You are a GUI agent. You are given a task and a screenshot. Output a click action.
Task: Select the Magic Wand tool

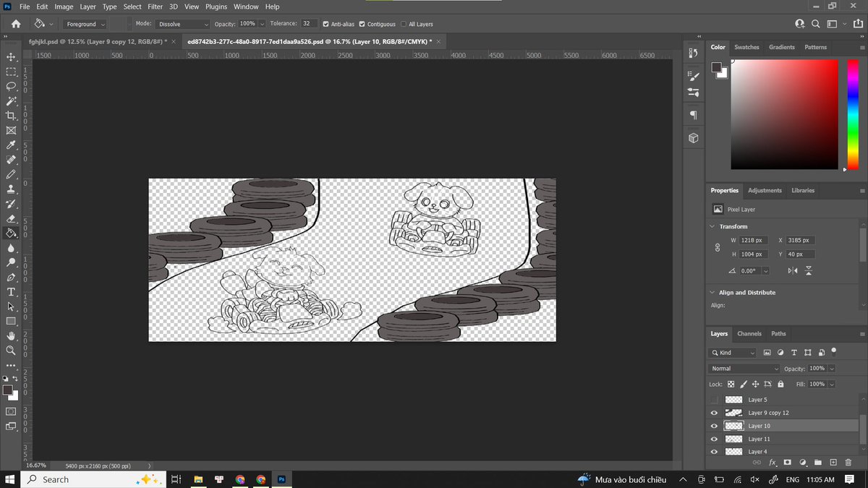pos(11,101)
